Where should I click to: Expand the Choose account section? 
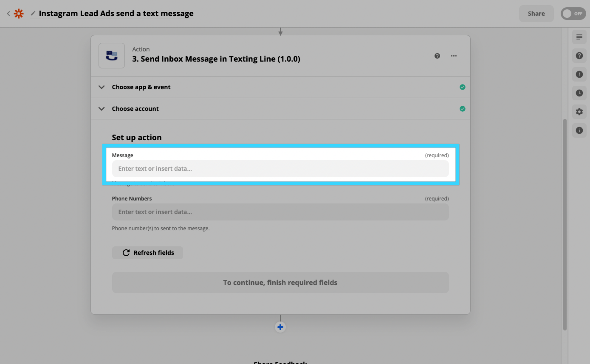click(280, 109)
